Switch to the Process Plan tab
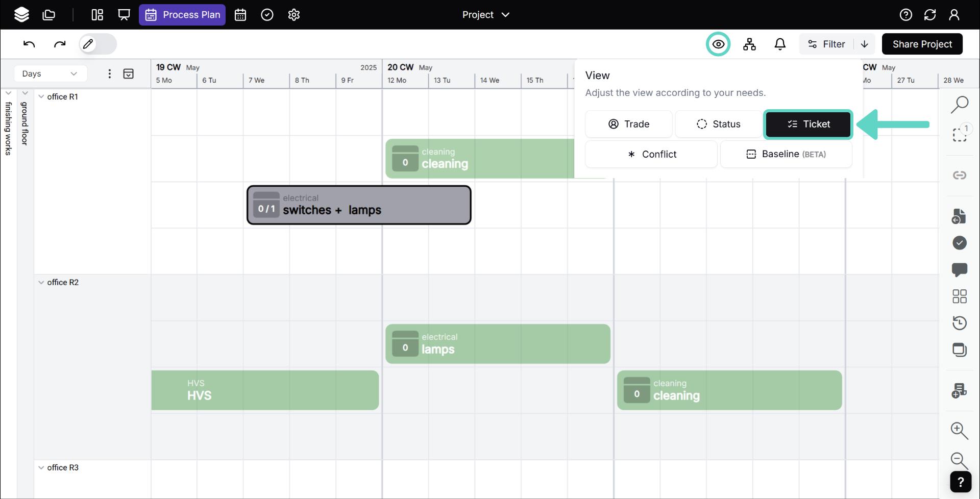980x499 pixels. point(182,15)
